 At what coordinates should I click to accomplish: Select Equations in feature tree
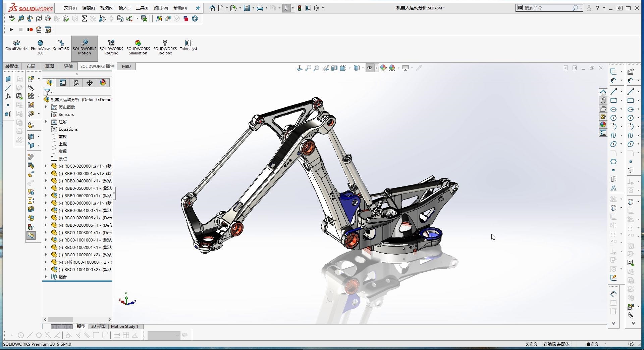68,129
